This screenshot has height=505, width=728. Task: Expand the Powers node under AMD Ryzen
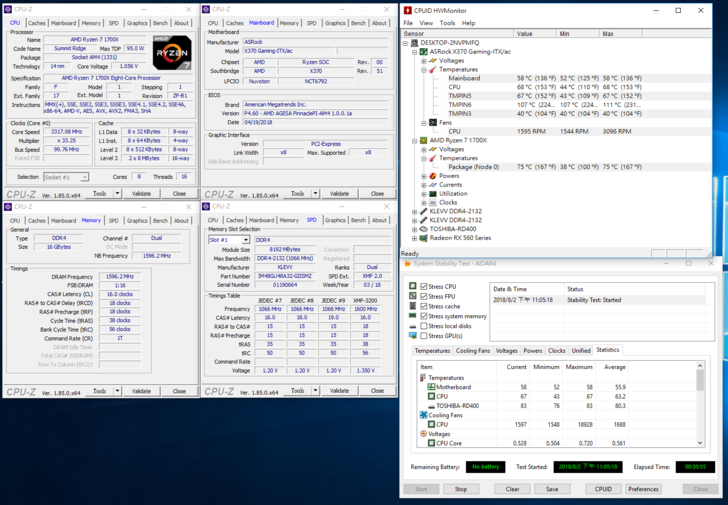pyautogui.click(x=424, y=176)
